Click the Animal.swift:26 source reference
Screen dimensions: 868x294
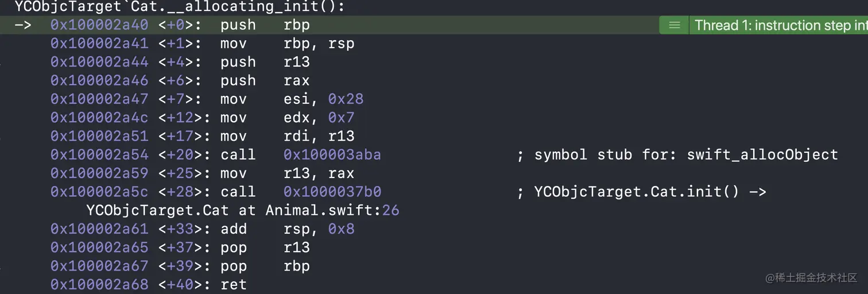click(x=332, y=210)
